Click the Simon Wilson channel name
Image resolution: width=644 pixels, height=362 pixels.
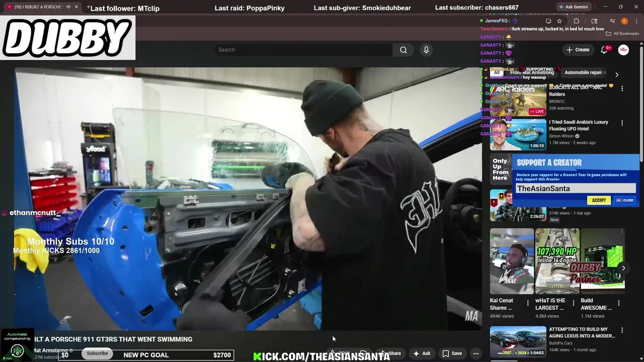click(x=561, y=136)
